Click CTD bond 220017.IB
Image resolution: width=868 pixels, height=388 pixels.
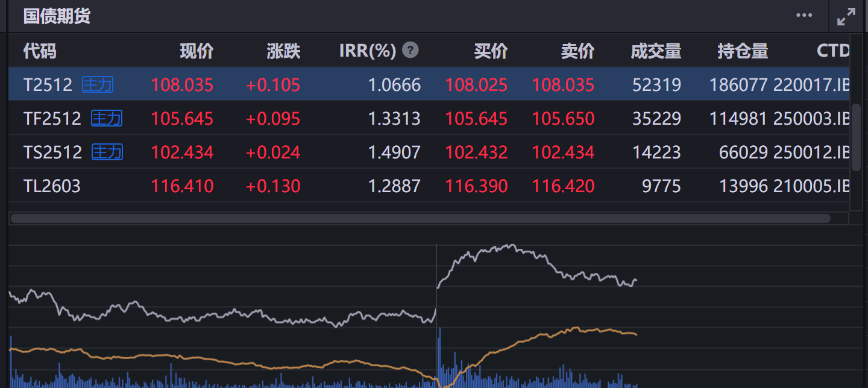pyautogui.click(x=811, y=84)
